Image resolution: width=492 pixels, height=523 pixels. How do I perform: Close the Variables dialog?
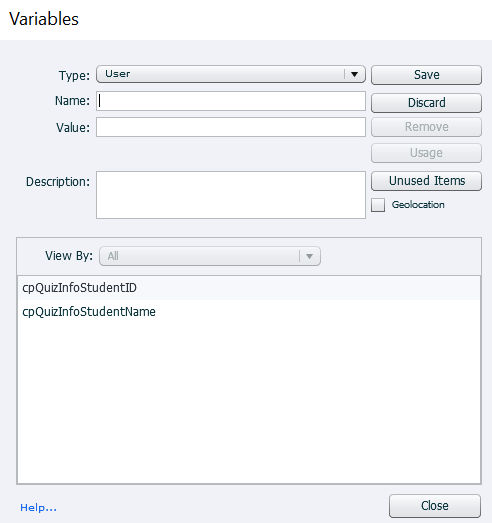click(x=435, y=506)
